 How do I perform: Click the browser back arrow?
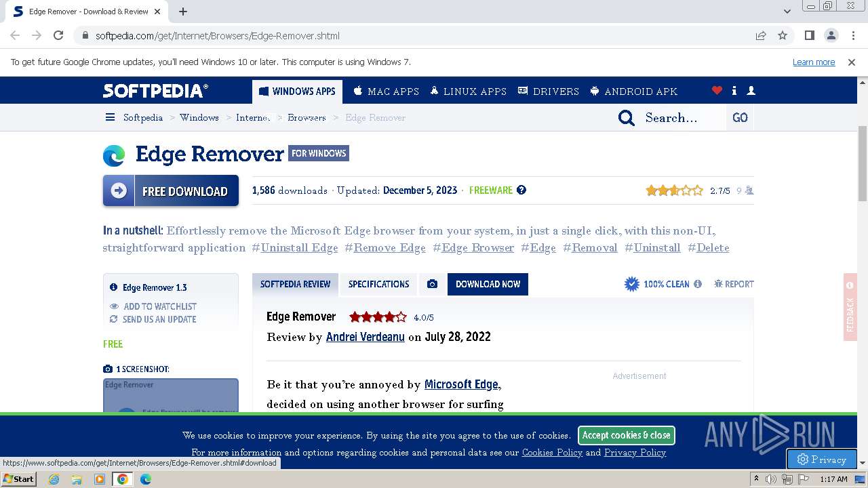pos(15,35)
